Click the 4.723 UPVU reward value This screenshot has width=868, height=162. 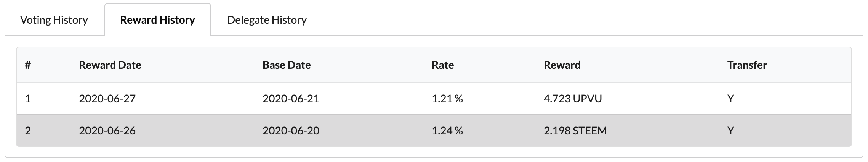pos(573,99)
